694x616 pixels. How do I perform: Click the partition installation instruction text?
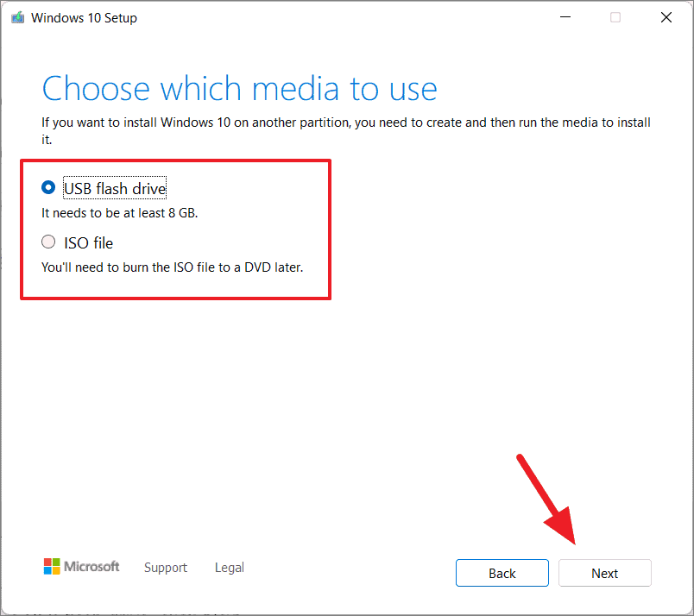(344, 123)
